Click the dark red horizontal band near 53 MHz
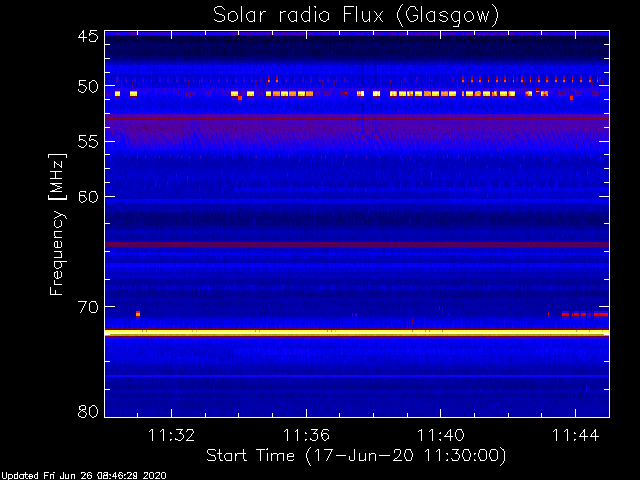This screenshot has height=480, width=640. (357, 118)
